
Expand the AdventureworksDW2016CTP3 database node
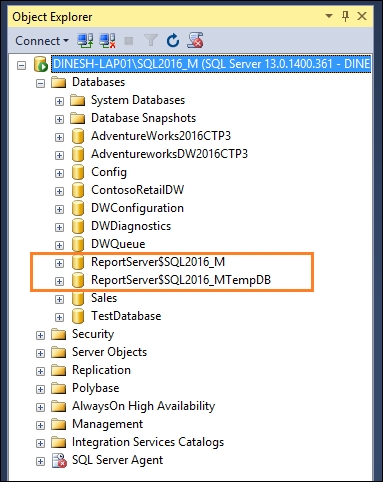click(59, 155)
